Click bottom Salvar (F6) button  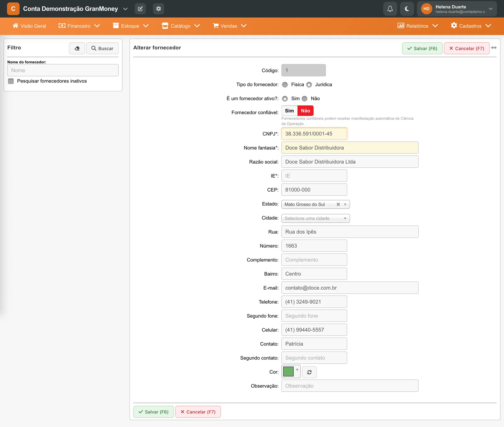point(154,412)
